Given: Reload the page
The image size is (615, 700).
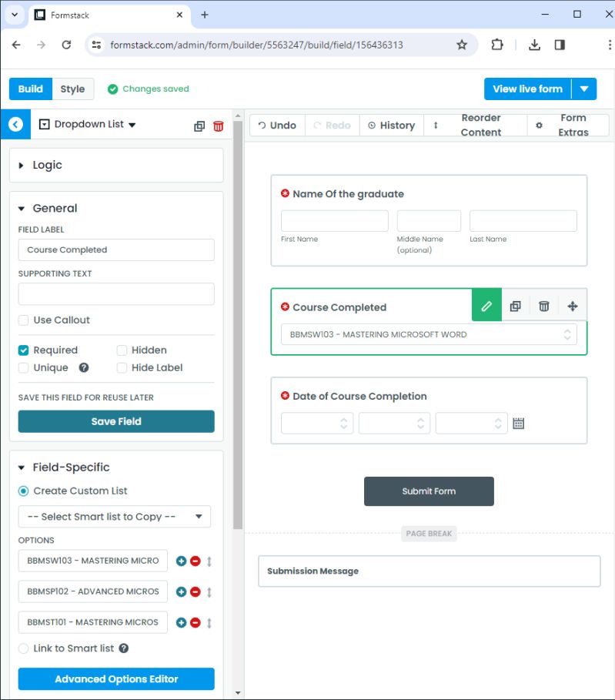Looking at the screenshot, I should tap(66, 45).
